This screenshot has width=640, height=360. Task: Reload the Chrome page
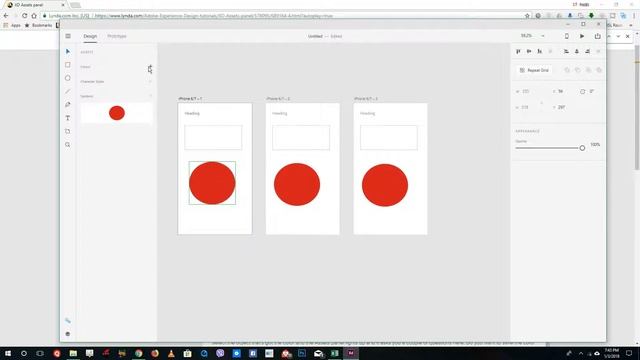[24, 16]
